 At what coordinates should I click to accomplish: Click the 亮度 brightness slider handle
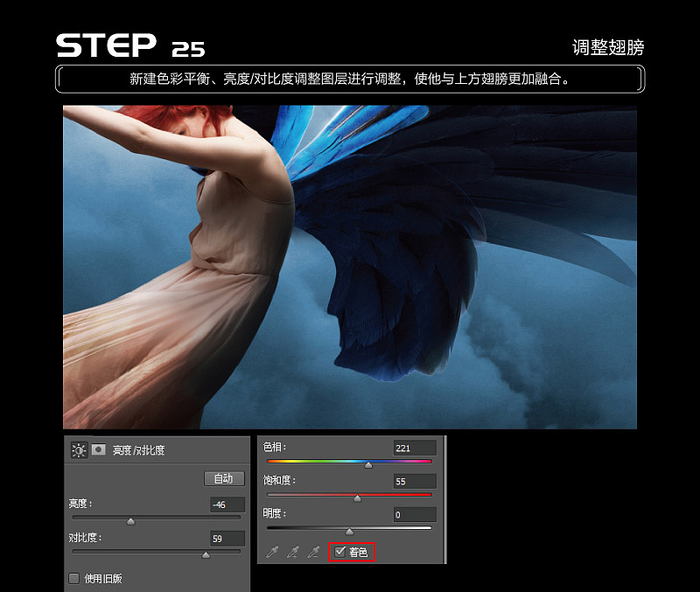click(x=130, y=521)
